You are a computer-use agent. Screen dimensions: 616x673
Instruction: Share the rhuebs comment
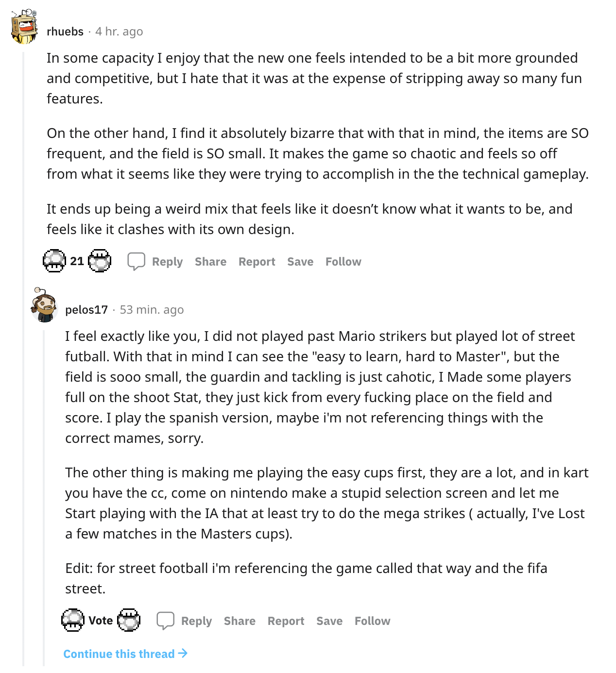point(210,262)
